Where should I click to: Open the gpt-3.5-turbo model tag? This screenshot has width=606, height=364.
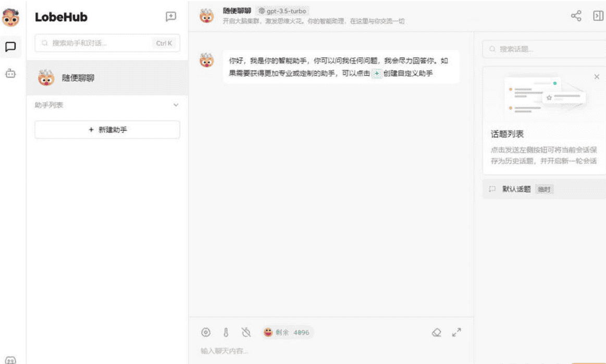(x=282, y=11)
